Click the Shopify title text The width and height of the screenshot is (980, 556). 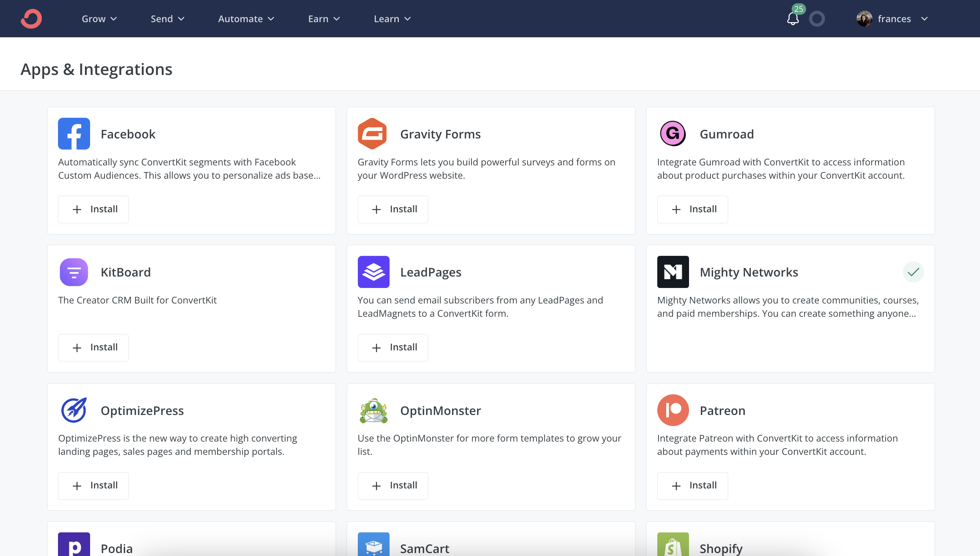[721, 549]
